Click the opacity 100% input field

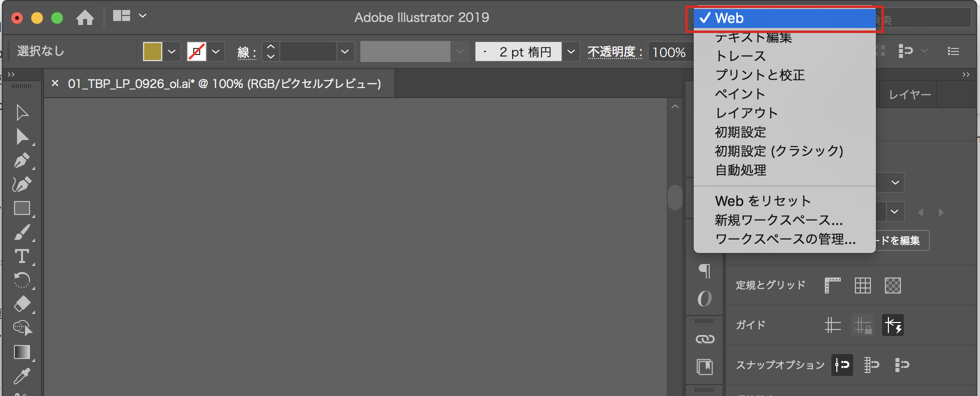(x=670, y=52)
